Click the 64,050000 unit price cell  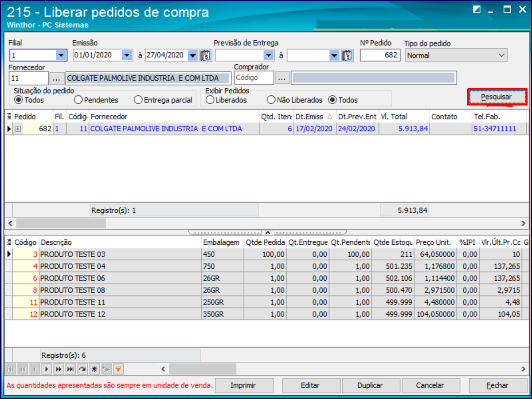435,254
